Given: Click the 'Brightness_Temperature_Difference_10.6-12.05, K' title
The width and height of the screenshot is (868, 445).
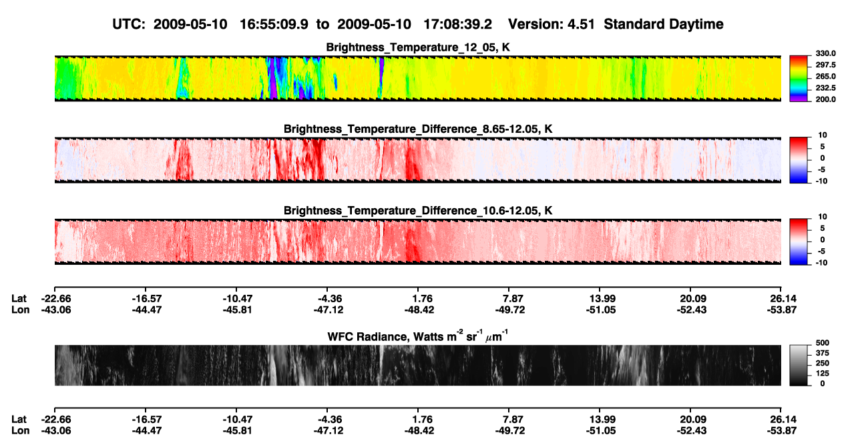Looking at the screenshot, I should click(x=417, y=209).
